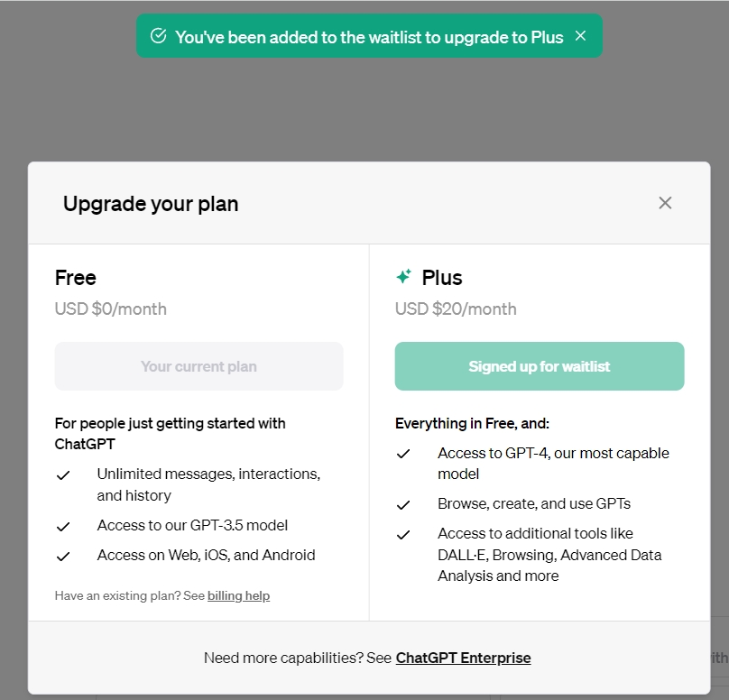
Task: Open the ChatGPT Enterprise link
Action: [463, 658]
